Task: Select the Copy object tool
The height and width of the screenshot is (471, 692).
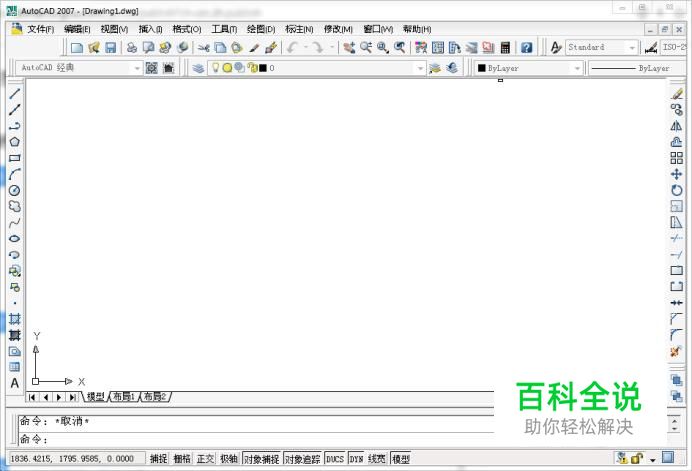Action: pyautogui.click(x=677, y=109)
